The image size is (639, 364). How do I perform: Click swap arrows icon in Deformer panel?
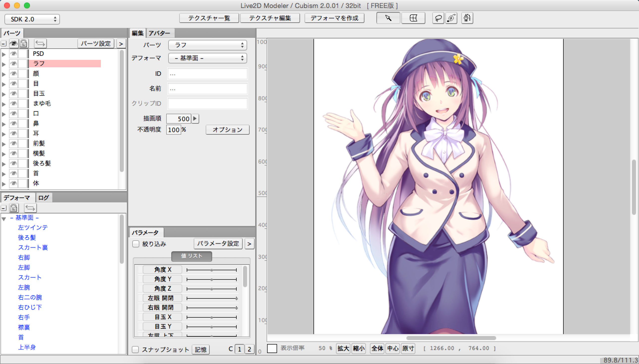click(30, 208)
